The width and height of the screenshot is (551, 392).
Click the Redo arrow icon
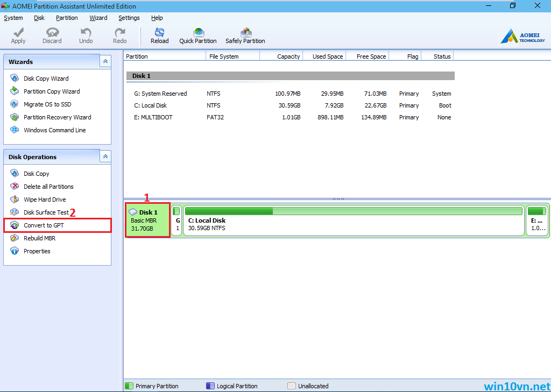point(120,33)
